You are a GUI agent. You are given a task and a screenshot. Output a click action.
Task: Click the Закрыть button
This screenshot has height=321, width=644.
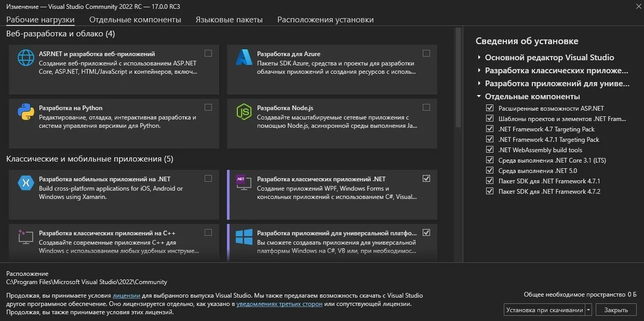pos(615,310)
